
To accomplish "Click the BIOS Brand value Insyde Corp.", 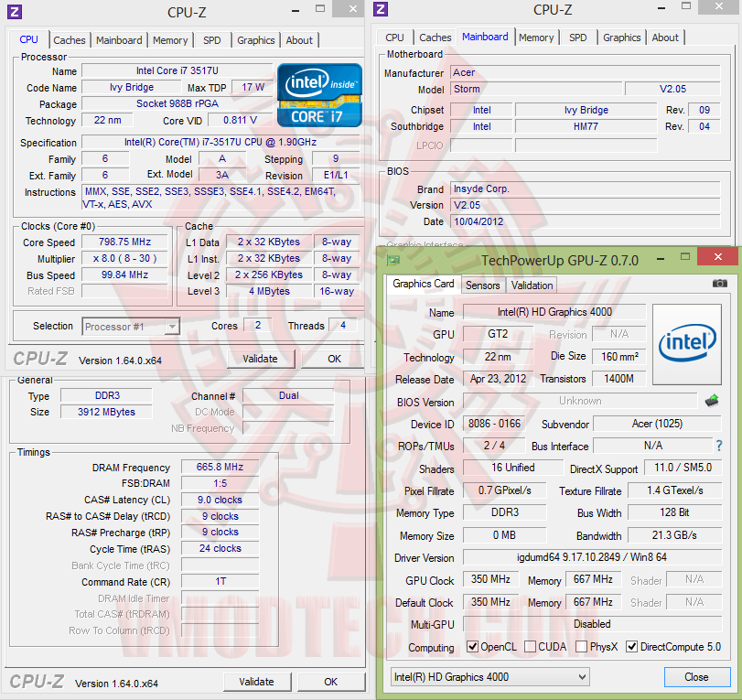I will pos(586,188).
